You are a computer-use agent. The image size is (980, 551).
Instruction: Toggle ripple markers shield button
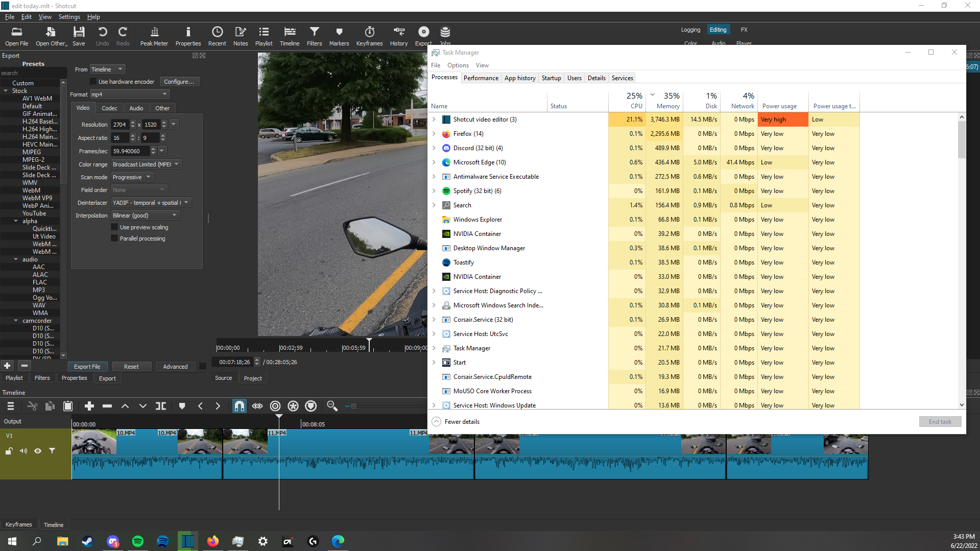[311, 406]
